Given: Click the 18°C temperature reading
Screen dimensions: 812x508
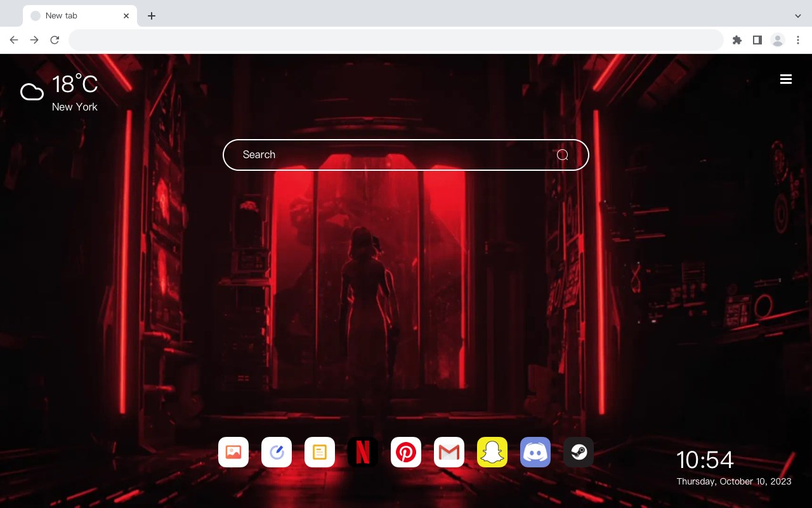Looking at the screenshot, I should click(x=75, y=84).
